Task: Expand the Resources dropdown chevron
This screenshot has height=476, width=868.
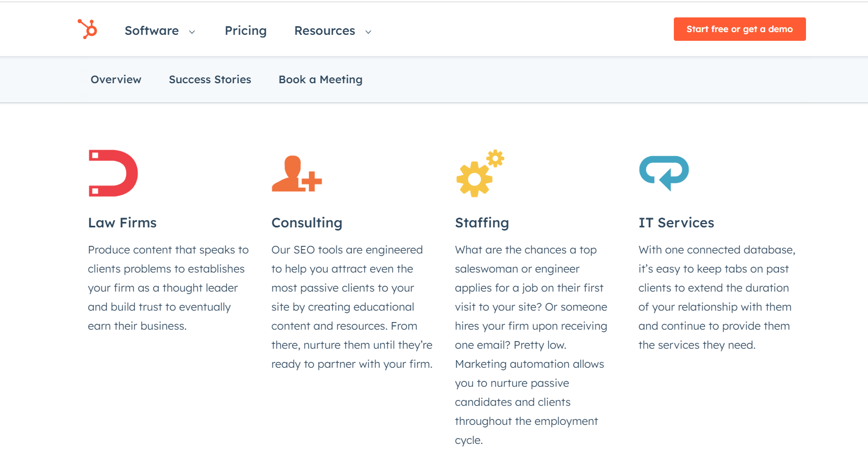Action: pyautogui.click(x=368, y=32)
